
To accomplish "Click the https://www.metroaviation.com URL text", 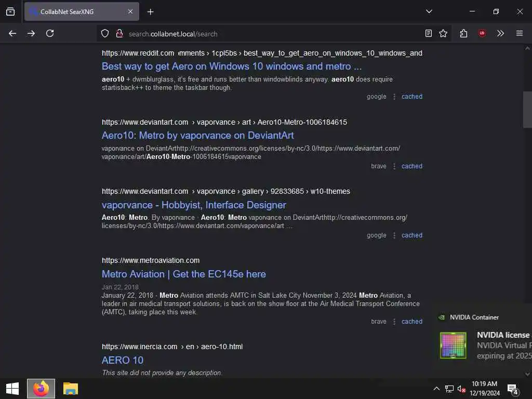I will tap(151, 260).
